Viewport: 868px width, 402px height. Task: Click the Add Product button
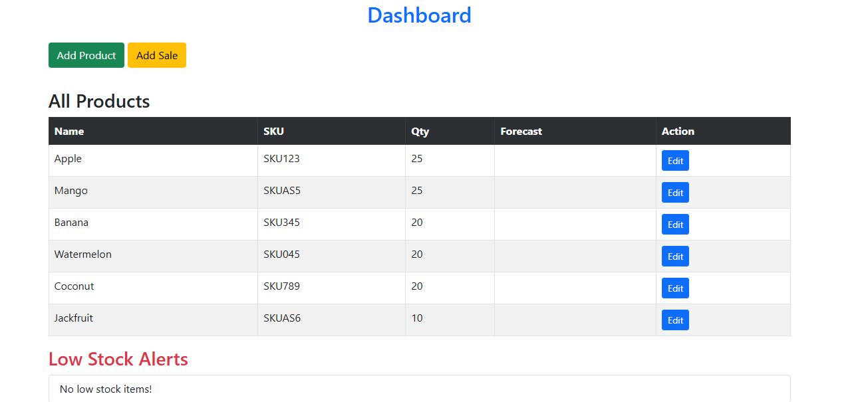pyautogui.click(x=86, y=55)
